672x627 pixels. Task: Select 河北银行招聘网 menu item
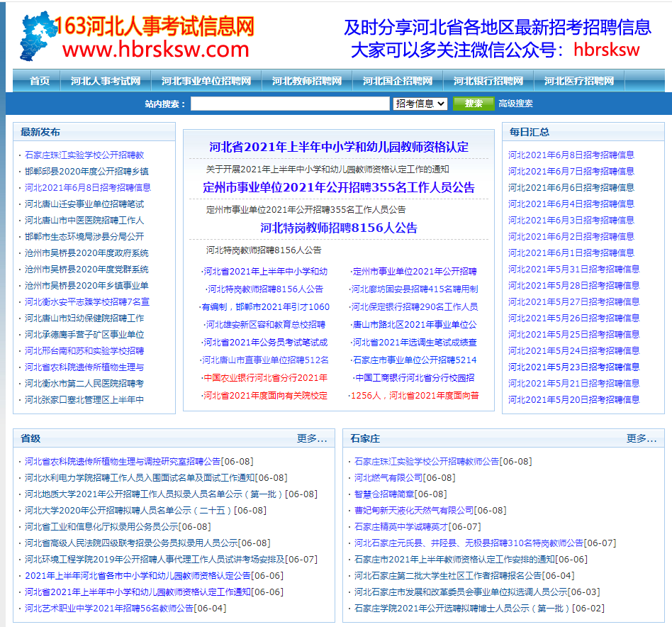point(488,81)
